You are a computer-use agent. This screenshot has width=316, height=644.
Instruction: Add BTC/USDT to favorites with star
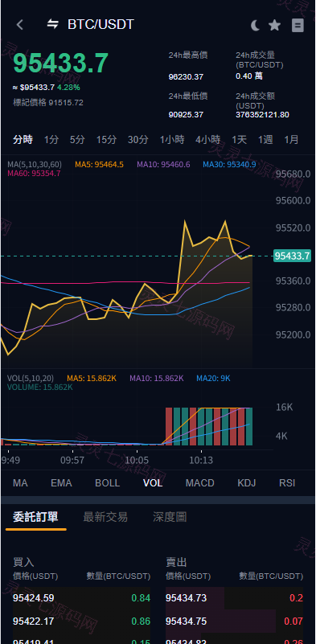click(x=274, y=26)
